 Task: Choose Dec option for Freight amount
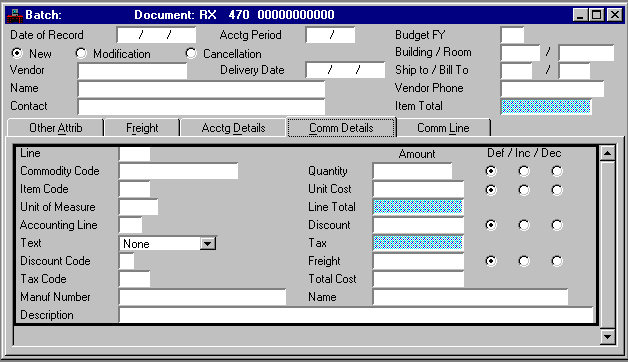click(557, 261)
